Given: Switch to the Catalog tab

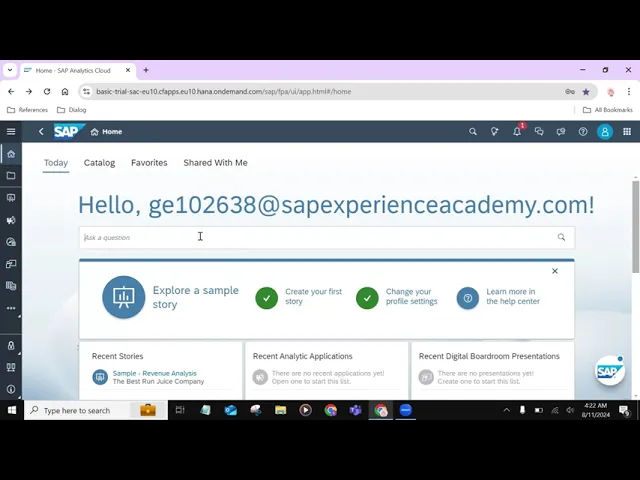Looking at the screenshot, I should pyautogui.click(x=99, y=162).
